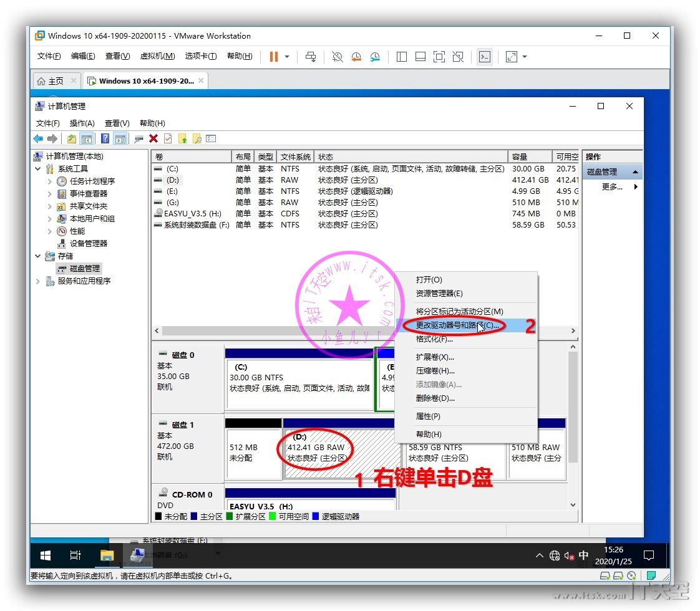Expand the 本地用户和组 node

point(49,219)
